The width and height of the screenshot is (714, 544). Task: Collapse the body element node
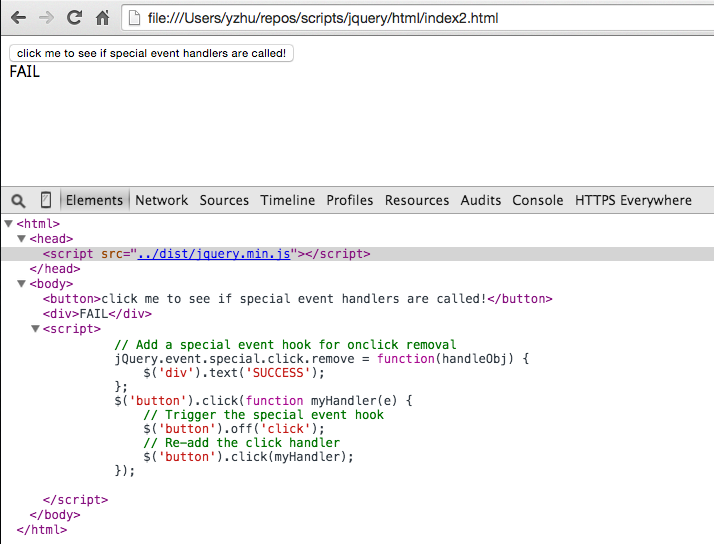(22, 284)
